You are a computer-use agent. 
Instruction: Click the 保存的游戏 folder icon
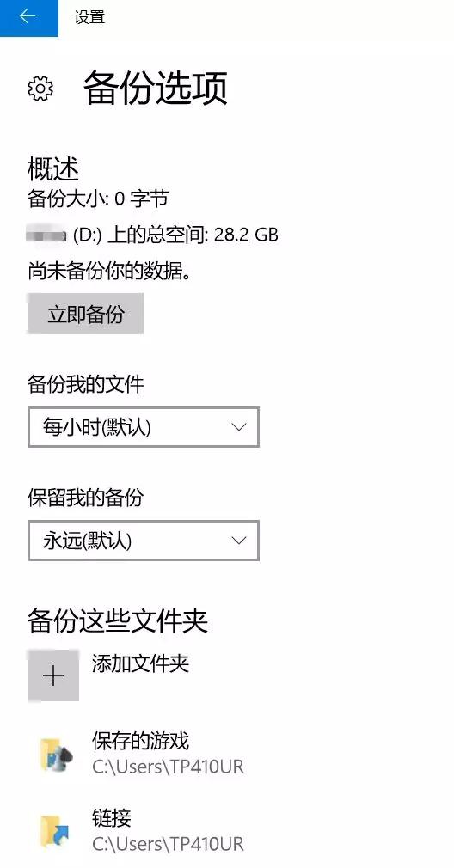pos(57,754)
